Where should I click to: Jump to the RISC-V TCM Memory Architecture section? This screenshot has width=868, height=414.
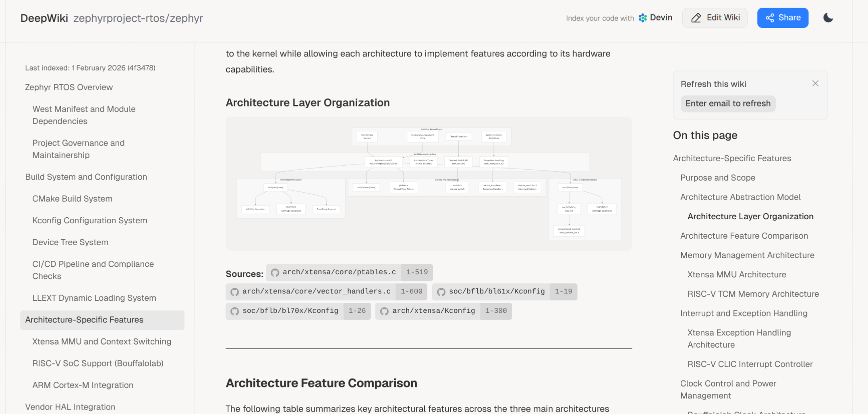tap(753, 294)
